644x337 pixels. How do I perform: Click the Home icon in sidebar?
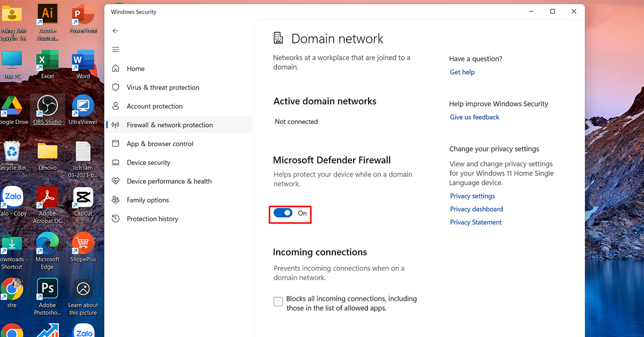click(x=115, y=69)
